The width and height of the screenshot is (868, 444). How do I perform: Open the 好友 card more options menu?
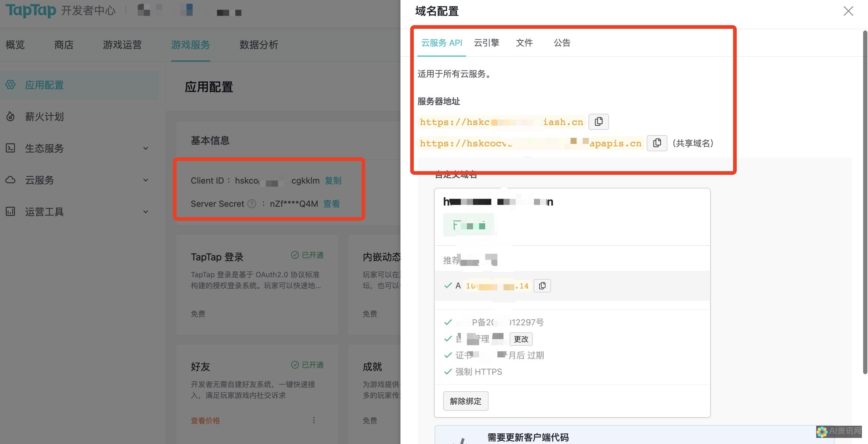[314, 420]
